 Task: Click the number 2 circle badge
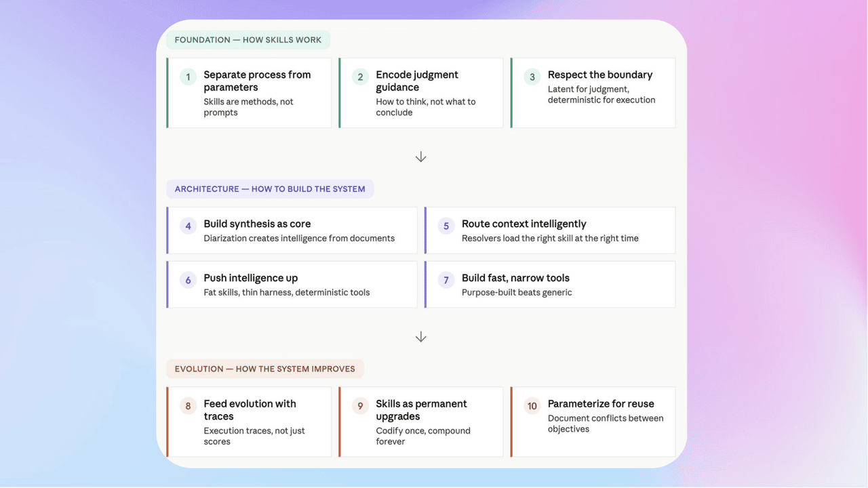click(361, 77)
